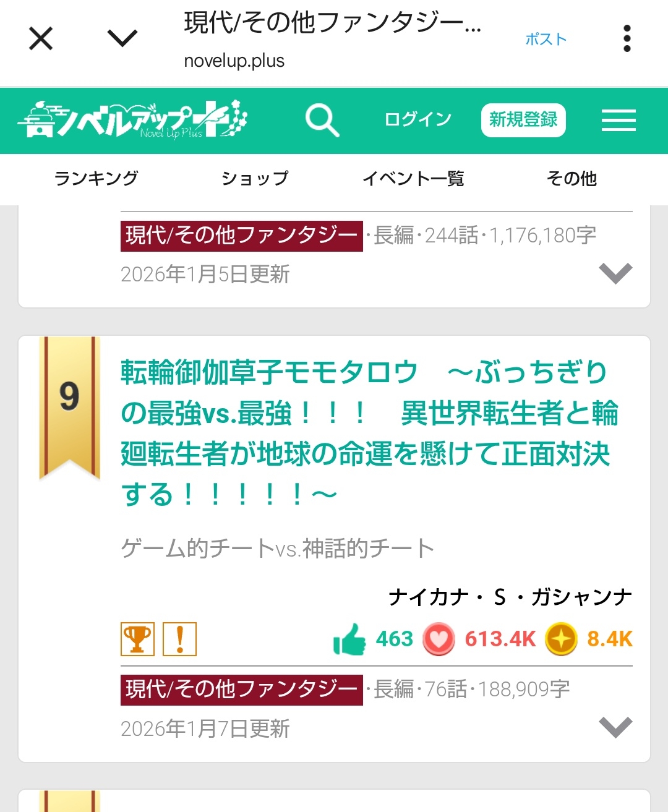Click the Novel Up Plus logo

pos(132,119)
